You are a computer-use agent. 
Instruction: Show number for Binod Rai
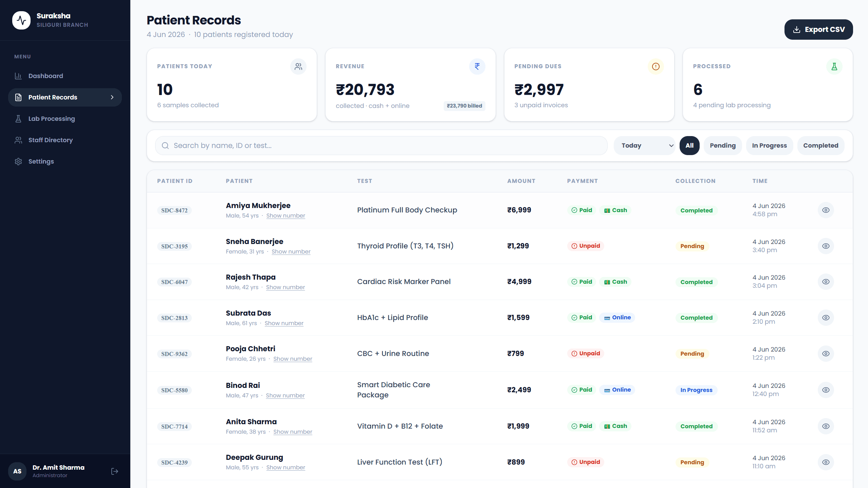tap(285, 395)
